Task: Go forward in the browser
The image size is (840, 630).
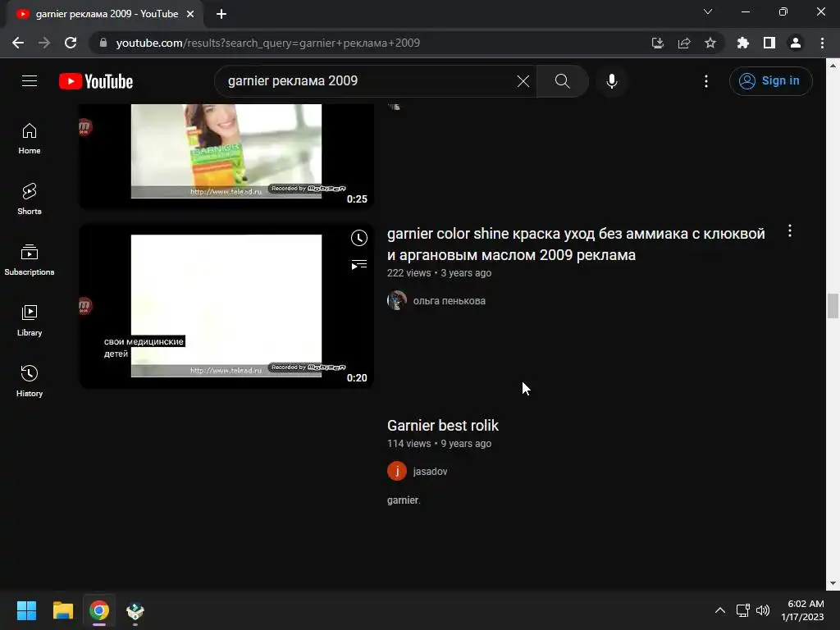Action: pyautogui.click(x=44, y=43)
